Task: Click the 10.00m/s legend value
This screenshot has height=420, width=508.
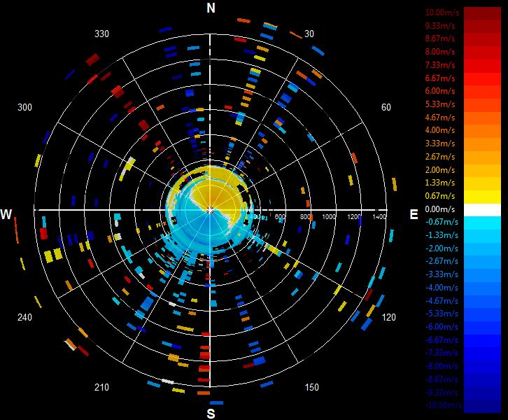Action: (x=442, y=13)
